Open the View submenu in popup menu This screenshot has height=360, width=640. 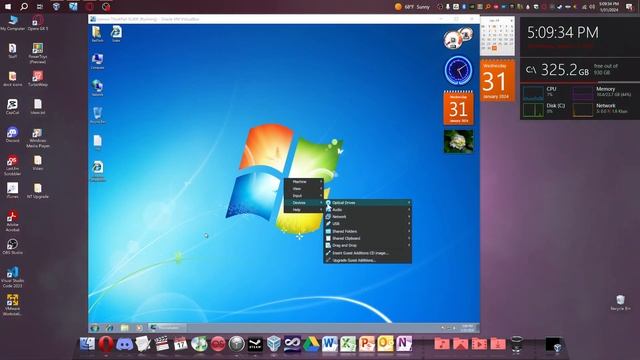pyautogui.click(x=303, y=189)
